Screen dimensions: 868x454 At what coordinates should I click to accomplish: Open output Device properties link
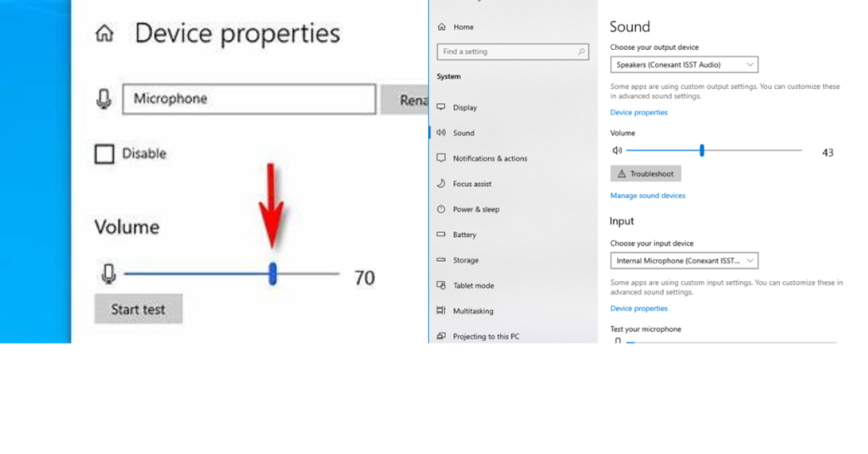click(639, 113)
